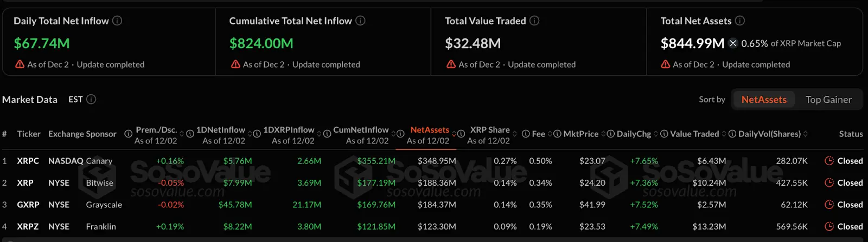868x242 pixels.
Task: Toggle sort arrows on the Prem./Dsc. column
Action: click(182, 134)
